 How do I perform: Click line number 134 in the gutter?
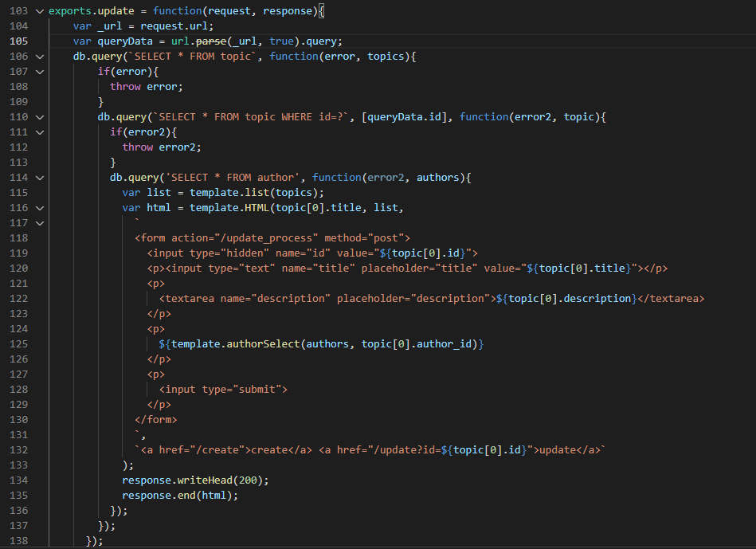tap(19, 480)
